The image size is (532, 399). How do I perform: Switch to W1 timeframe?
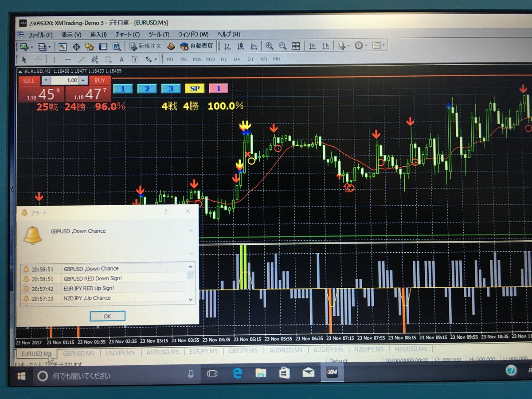pyautogui.click(x=264, y=59)
